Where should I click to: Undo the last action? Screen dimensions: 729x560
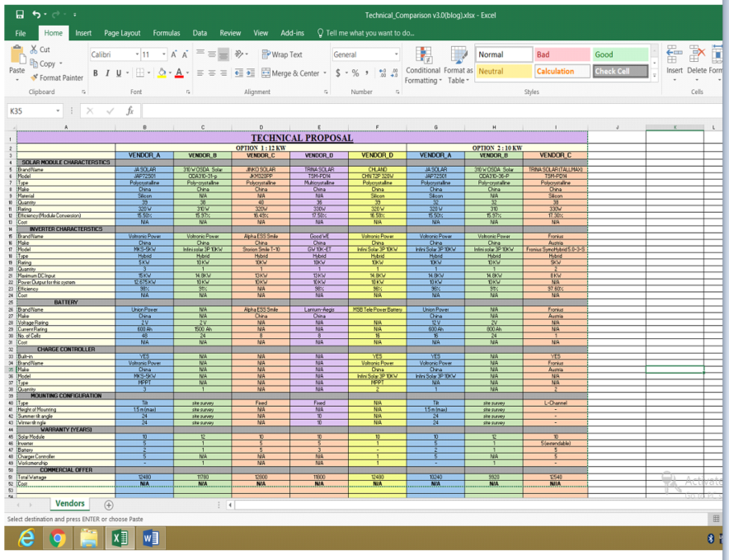36,14
